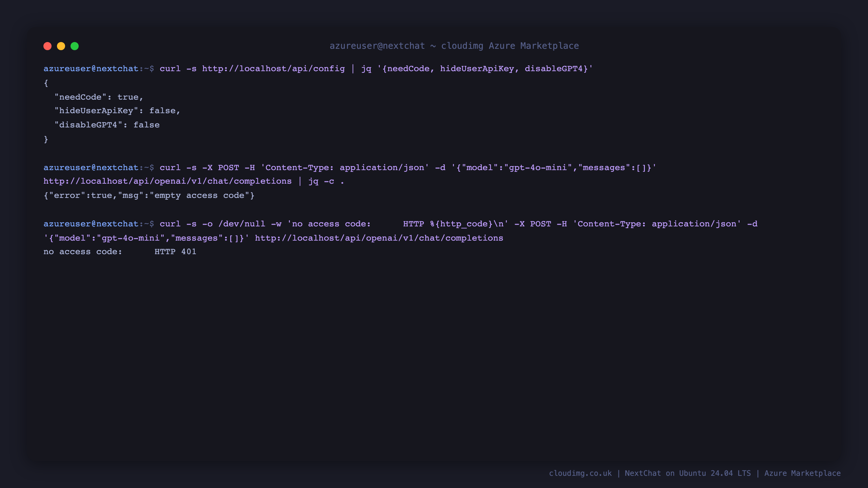Image resolution: width=868 pixels, height=488 pixels.
Task: Click the first prompt running curl /api/config
Action: pos(99,68)
